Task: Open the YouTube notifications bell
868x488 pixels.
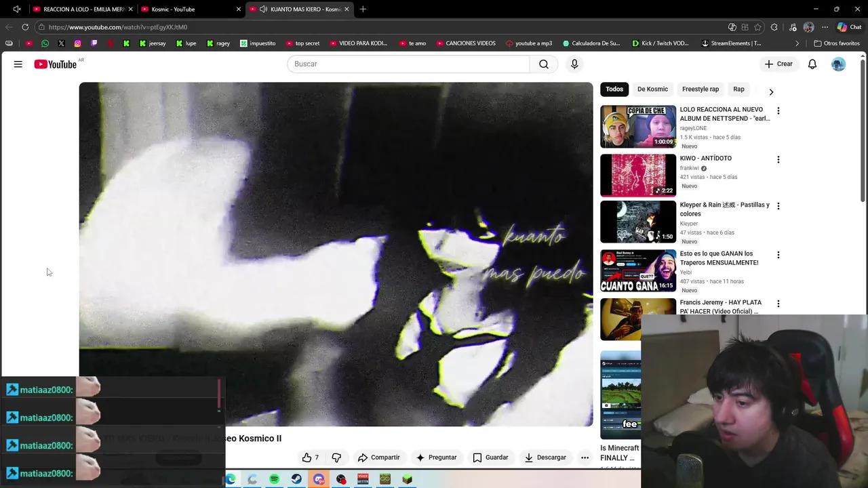Action: pyautogui.click(x=812, y=64)
